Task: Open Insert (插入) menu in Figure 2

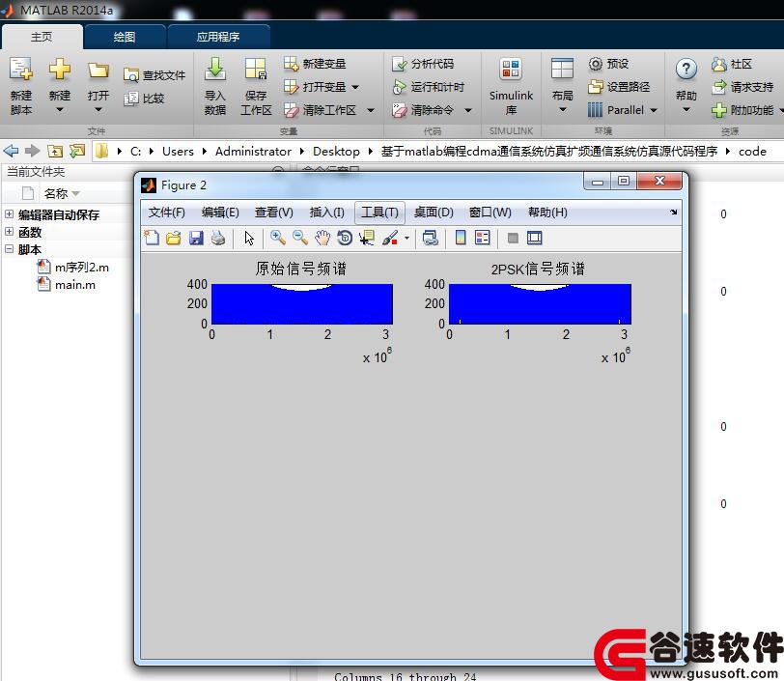Action: click(326, 213)
